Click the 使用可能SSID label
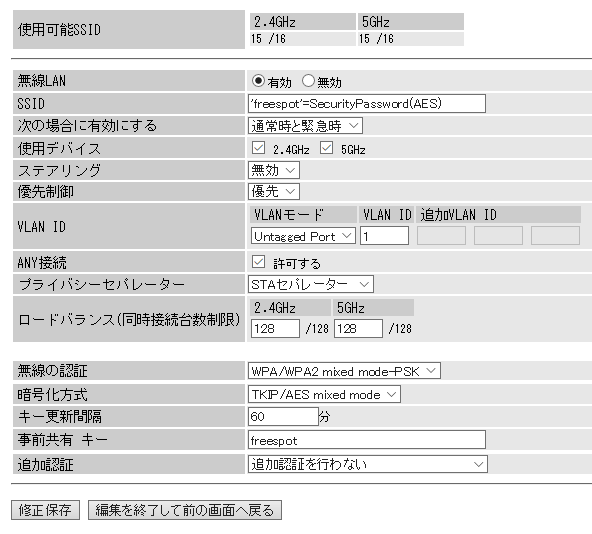 (x=59, y=30)
